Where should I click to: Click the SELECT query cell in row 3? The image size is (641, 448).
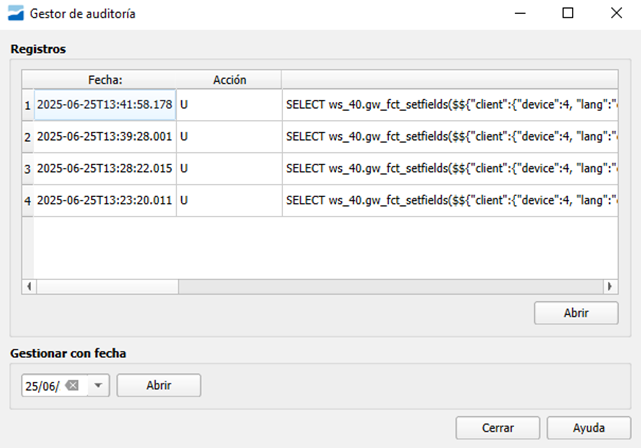coord(450,168)
